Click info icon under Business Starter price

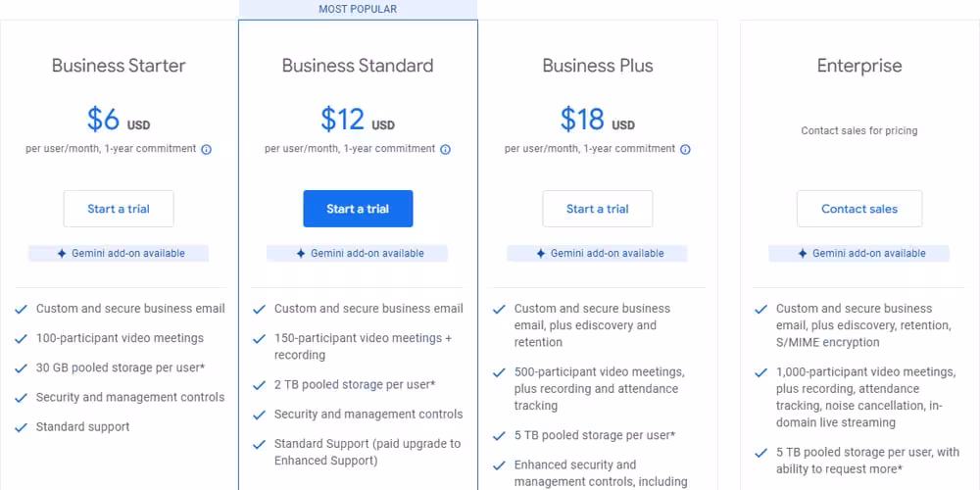[x=206, y=150]
